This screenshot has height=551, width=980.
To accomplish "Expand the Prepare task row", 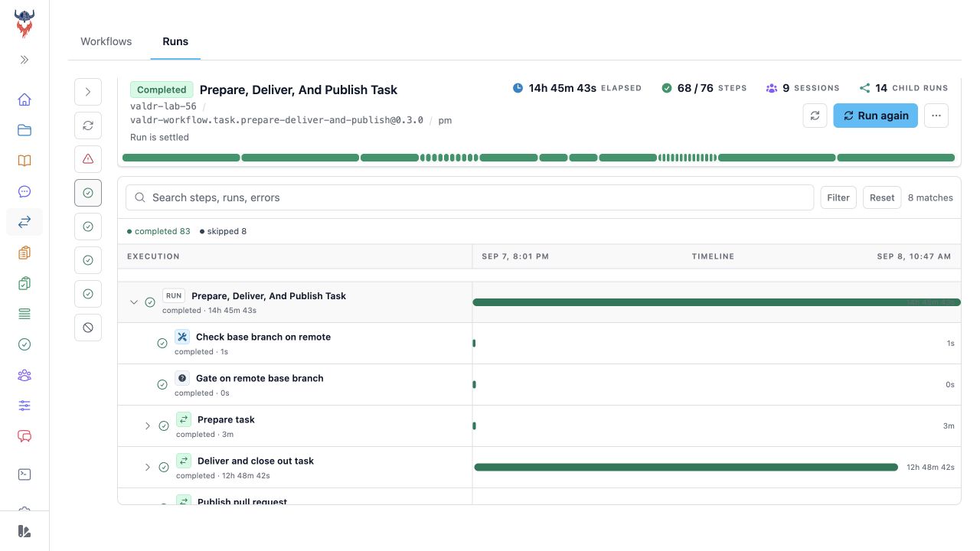I will 148,426.
